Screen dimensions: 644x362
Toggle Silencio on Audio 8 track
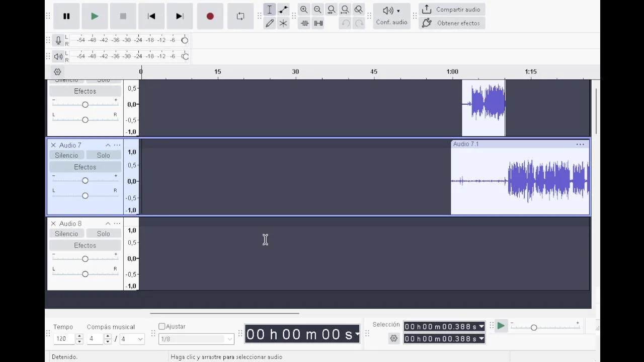66,234
